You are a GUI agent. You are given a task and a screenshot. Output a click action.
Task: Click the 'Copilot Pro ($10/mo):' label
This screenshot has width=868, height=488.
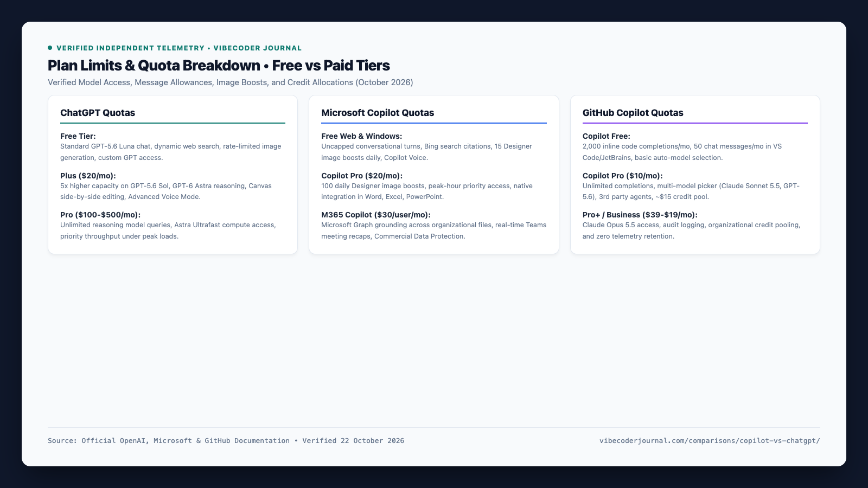point(623,176)
